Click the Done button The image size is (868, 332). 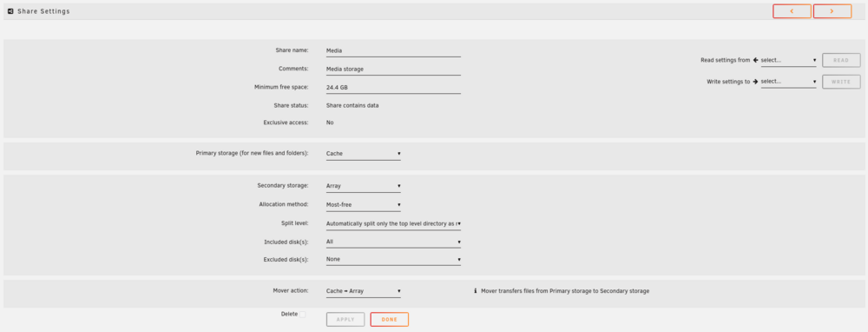point(389,319)
